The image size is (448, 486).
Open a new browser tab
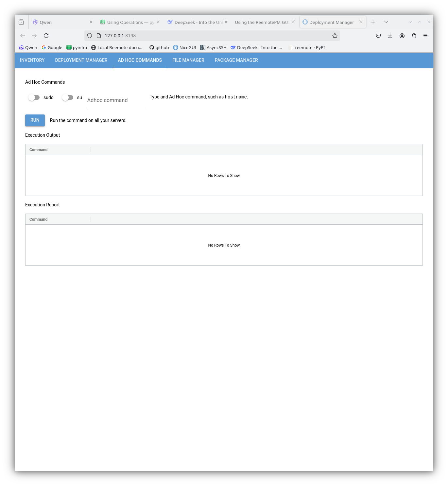(x=373, y=22)
